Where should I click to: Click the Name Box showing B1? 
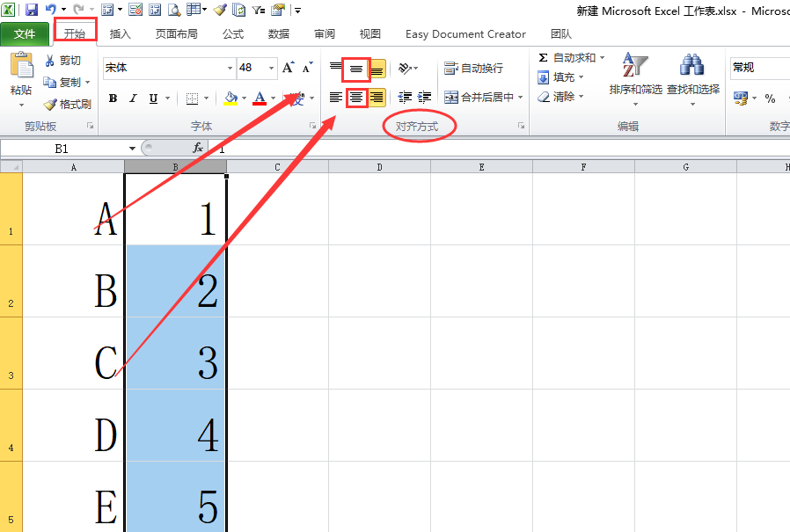point(63,149)
